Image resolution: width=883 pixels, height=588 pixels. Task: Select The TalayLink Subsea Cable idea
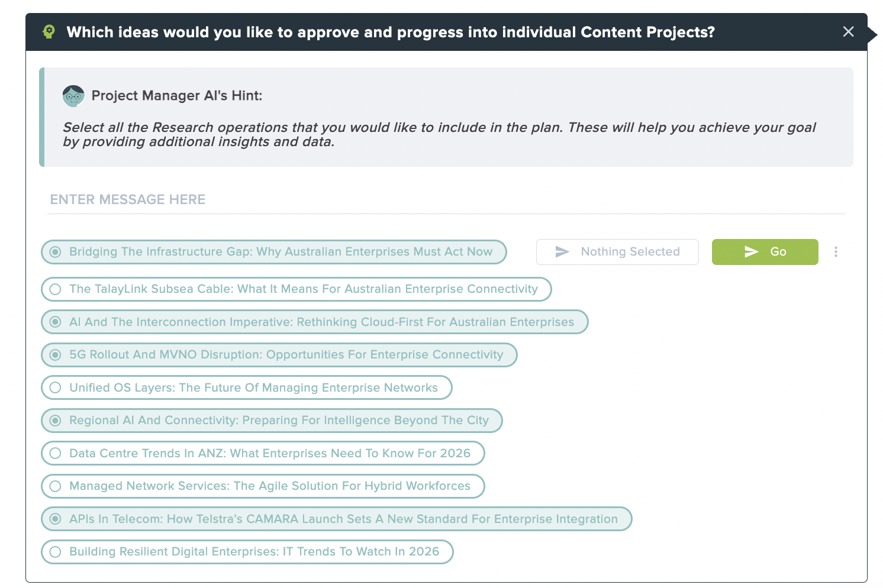click(x=55, y=289)
